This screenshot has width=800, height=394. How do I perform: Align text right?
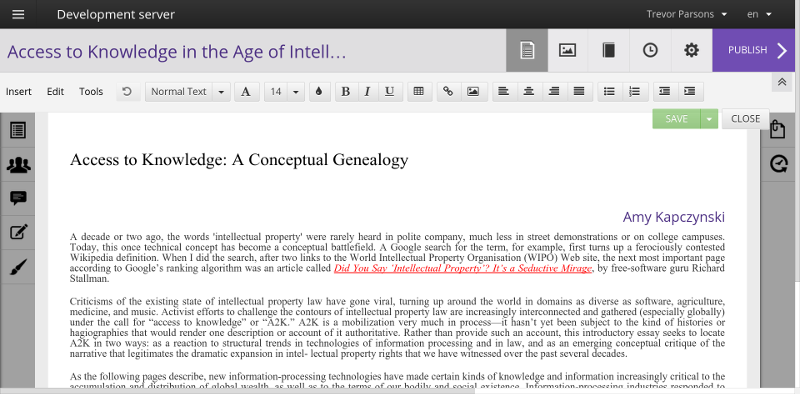[x=554, y=92]
